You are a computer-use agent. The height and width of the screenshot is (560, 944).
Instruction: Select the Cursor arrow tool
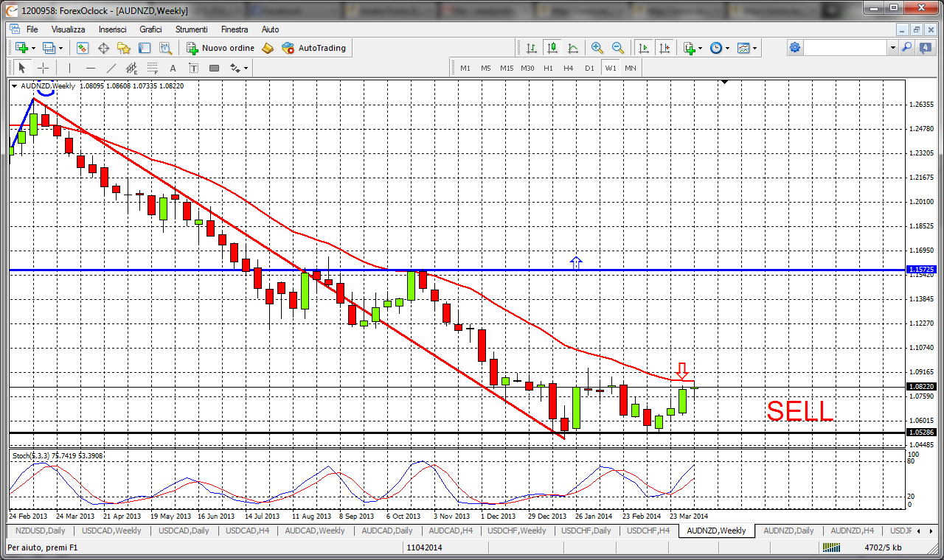coord(21,68)
